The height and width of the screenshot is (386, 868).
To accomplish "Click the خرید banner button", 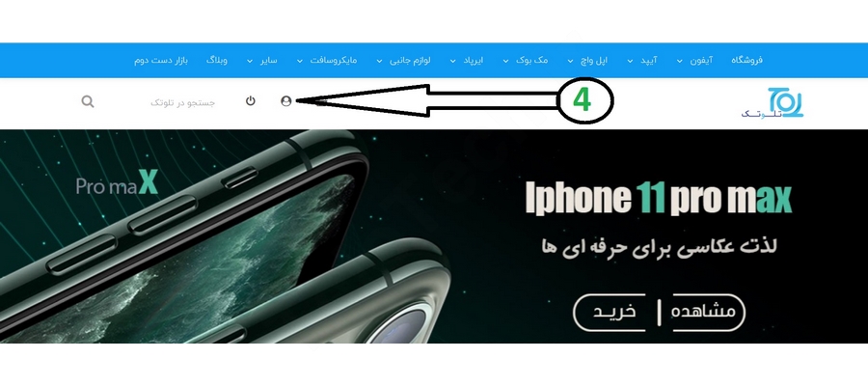I will (613, 313).
